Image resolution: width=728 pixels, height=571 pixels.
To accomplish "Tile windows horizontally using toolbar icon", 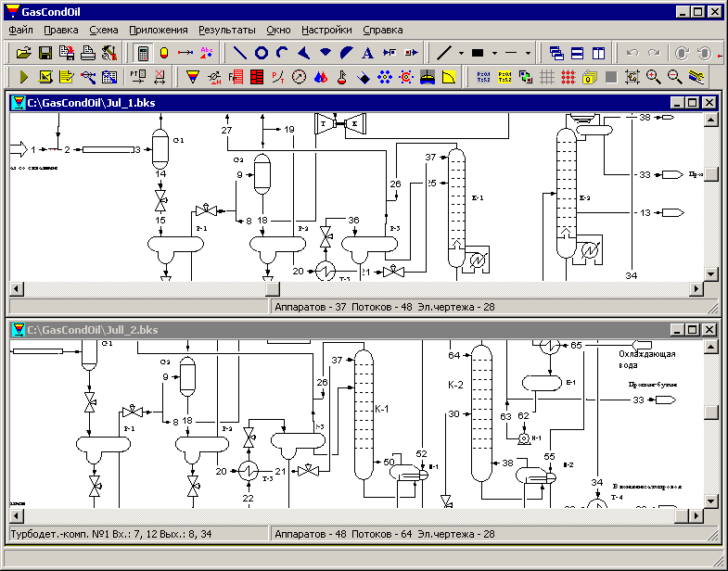I will [x=577, y=53].
